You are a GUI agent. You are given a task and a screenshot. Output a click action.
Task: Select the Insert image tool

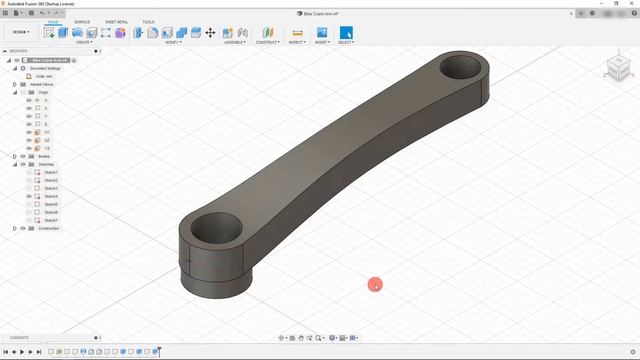(322, 33)
